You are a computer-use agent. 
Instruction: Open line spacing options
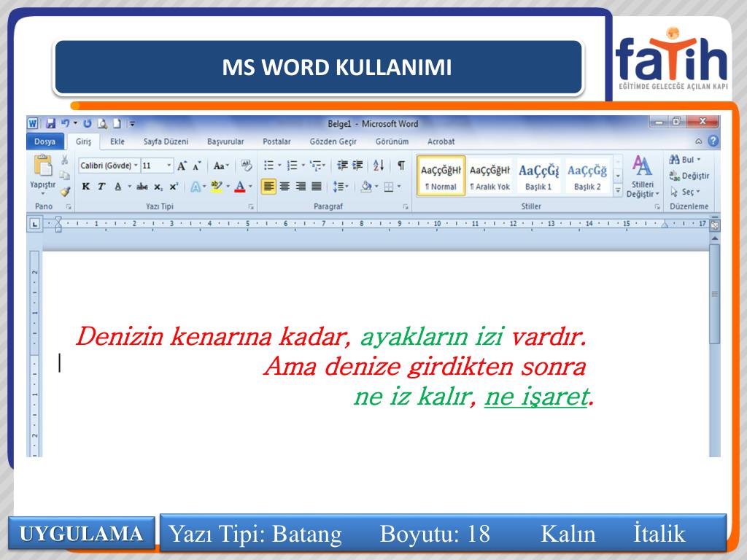pos(341,187)
